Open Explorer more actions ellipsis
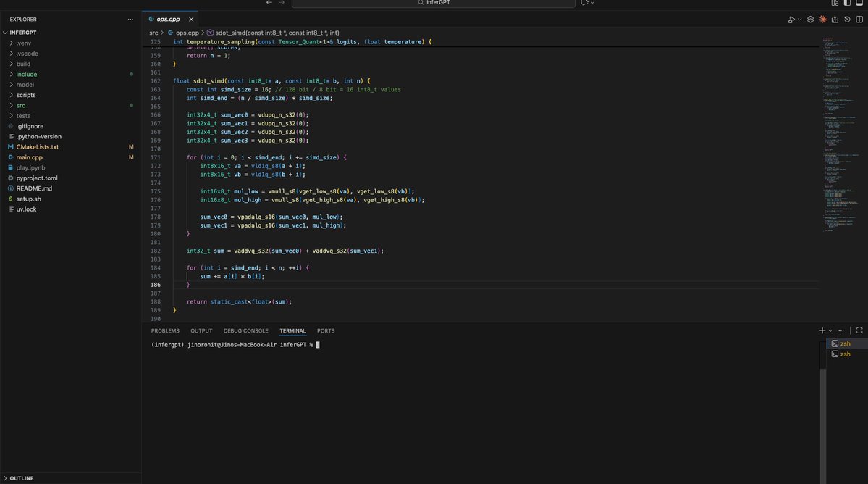The height and width of the screenshot is (484, 868). tap(130, 20)
